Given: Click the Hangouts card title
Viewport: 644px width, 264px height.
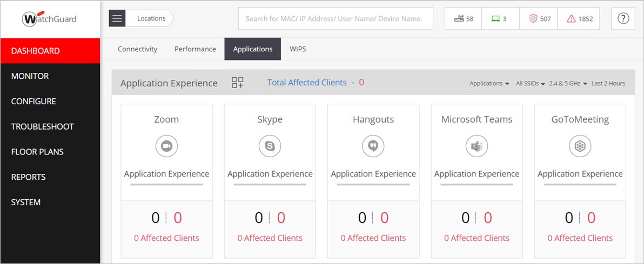Looking at the screenshot, I should [x=373, y=119].
